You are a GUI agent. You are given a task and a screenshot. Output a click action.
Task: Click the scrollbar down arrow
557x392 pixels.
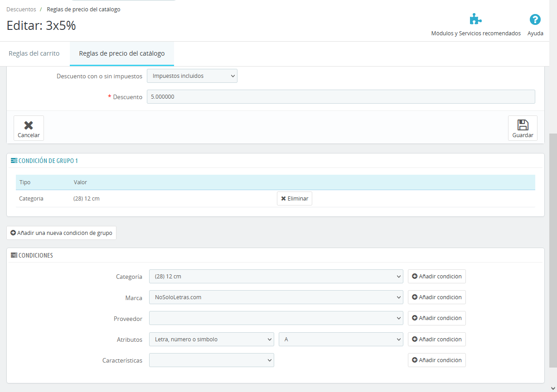click(553, 387)
